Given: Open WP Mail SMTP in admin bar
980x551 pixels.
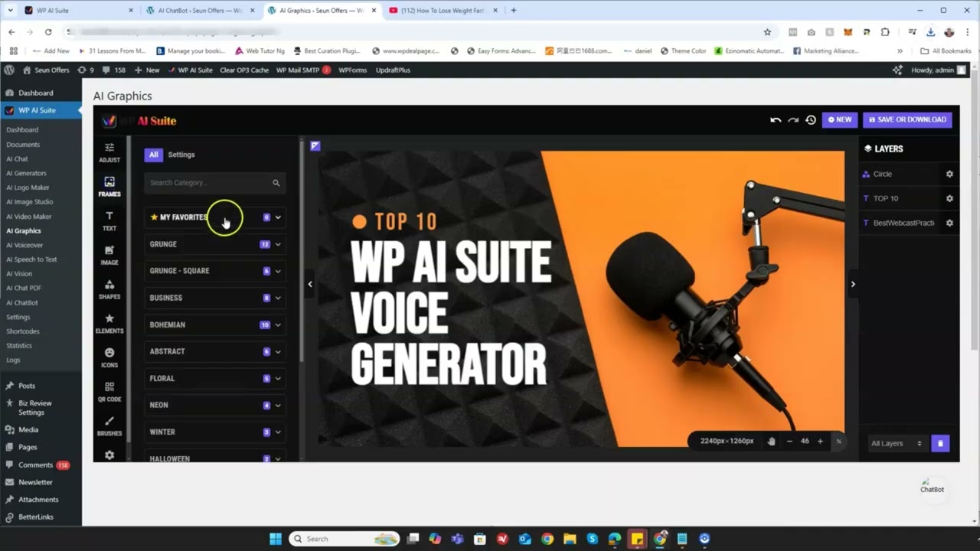Looking at the screenshot, I should point(303,70).
